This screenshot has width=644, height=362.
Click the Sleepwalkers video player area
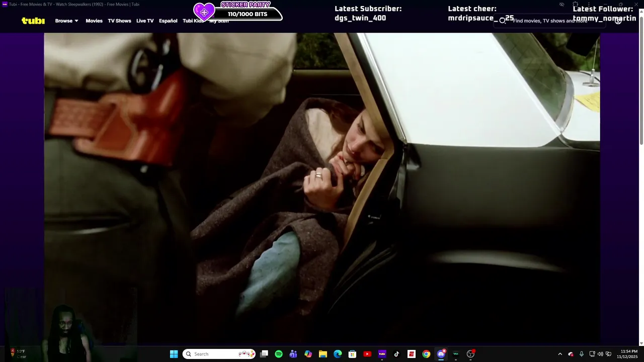[x=322, y=189]
